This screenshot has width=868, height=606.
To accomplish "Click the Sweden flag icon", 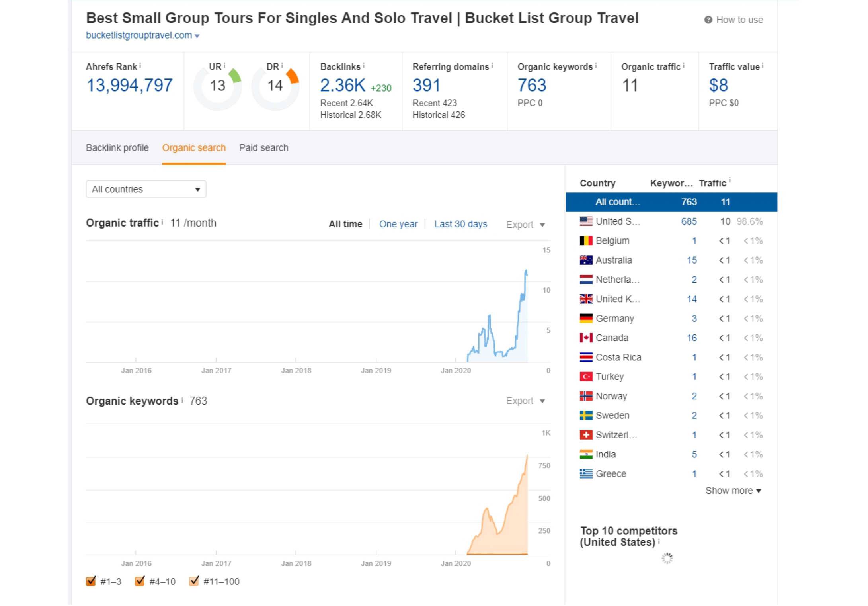I will pyautogui.click(x=586, y=415).
